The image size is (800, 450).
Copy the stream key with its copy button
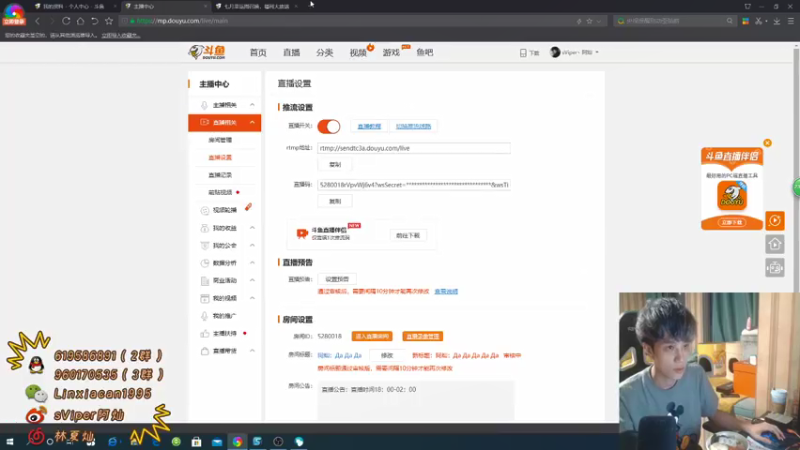coord(335,201)
